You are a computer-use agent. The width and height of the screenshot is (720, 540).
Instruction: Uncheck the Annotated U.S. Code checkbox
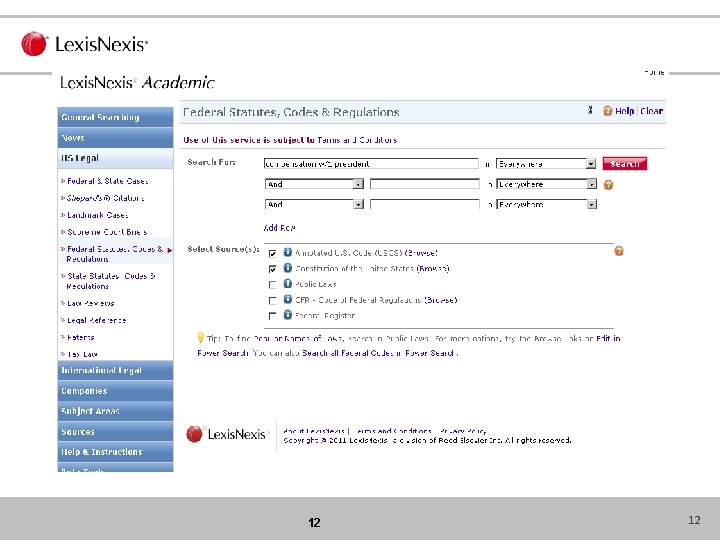pyautogui.click(x=272, y=253)
